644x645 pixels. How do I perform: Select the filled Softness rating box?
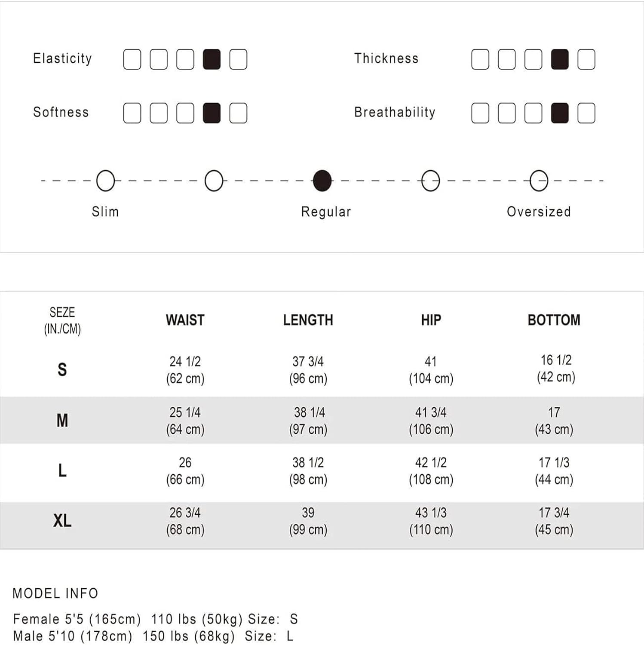(x=212, y=113)
